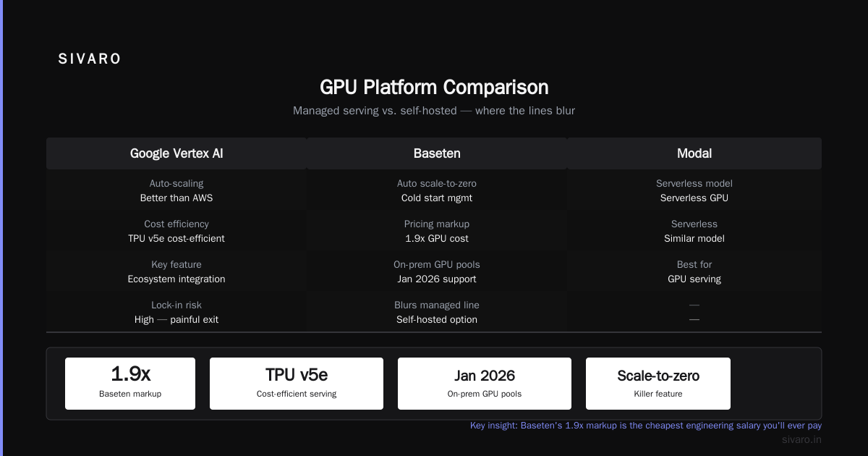Click the 'Killer feature' caption

(658, 394)
